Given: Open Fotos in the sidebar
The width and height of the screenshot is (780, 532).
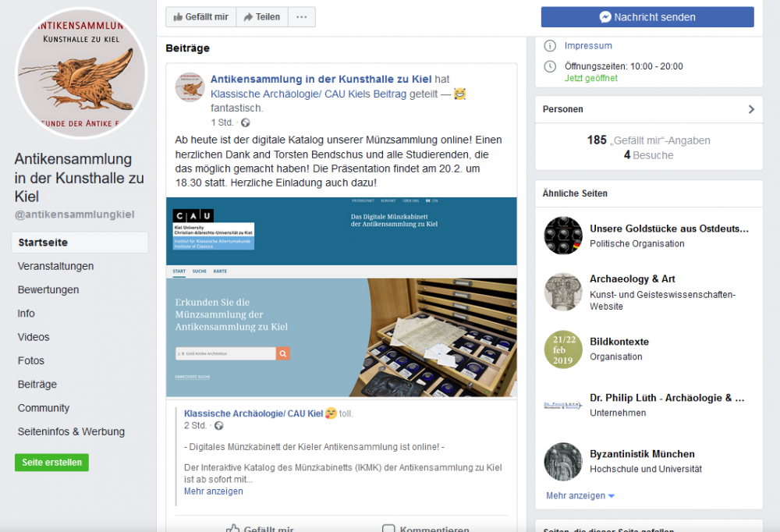Looking at the screenshot, I should coord(31,361).
